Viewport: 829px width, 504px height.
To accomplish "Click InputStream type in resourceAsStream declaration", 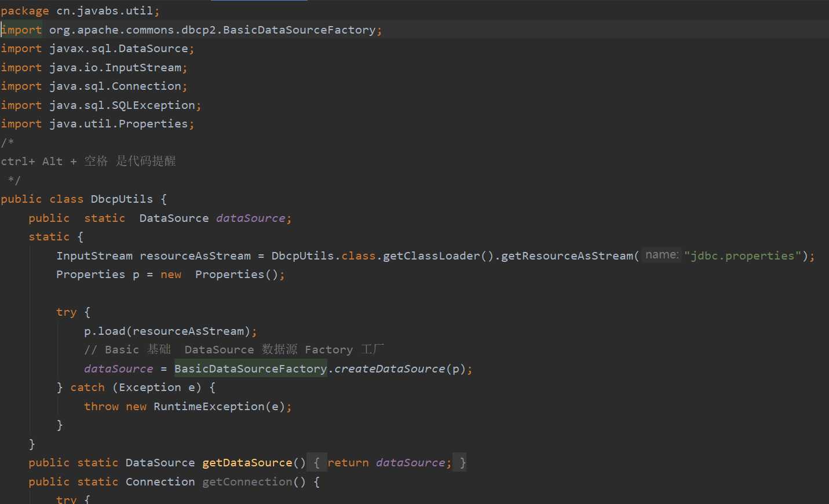I will click(x=94, y=255).
